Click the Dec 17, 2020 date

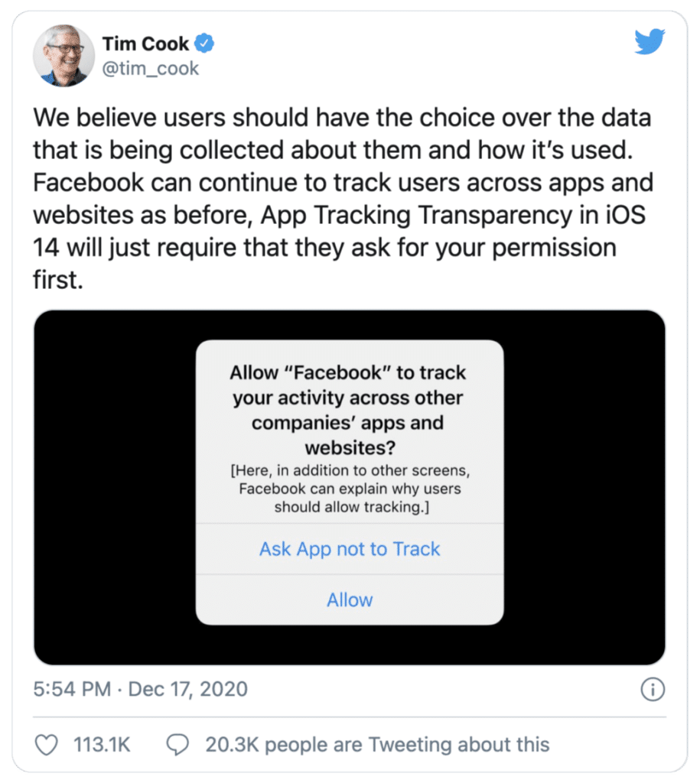(x=188, y=689)
